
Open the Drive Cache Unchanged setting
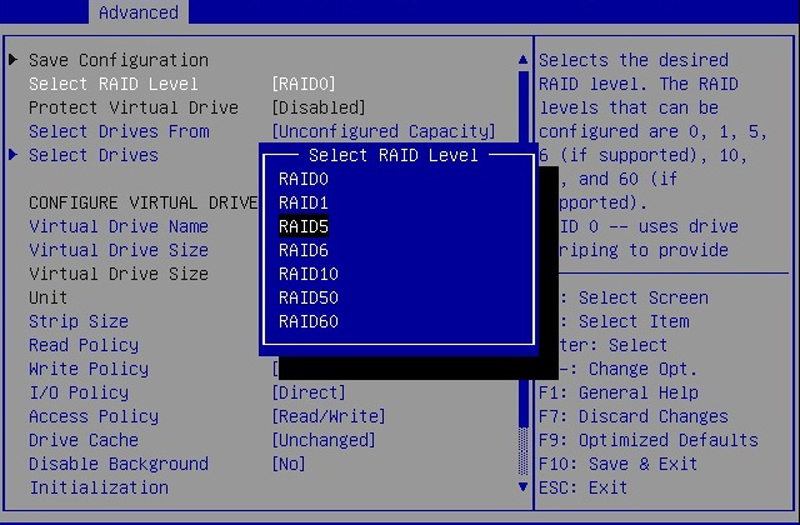323,440
